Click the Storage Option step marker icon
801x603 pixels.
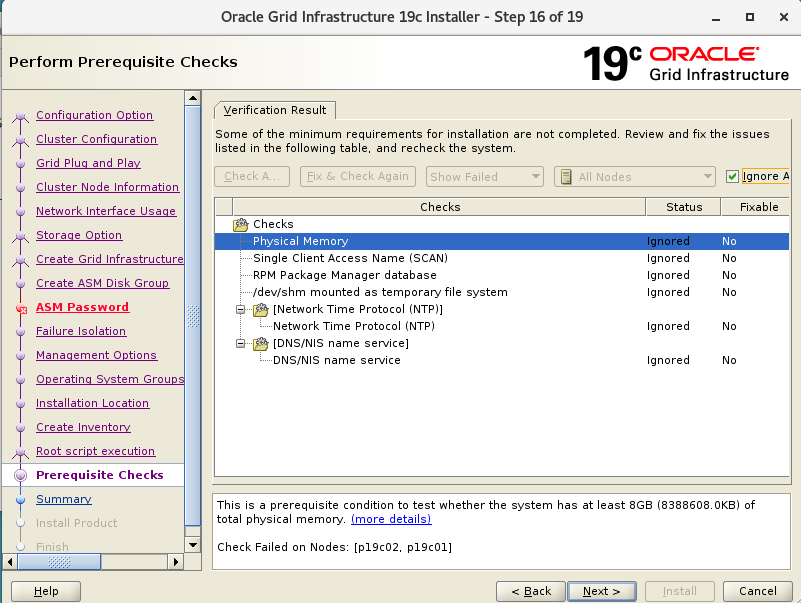tap(20, 237)
